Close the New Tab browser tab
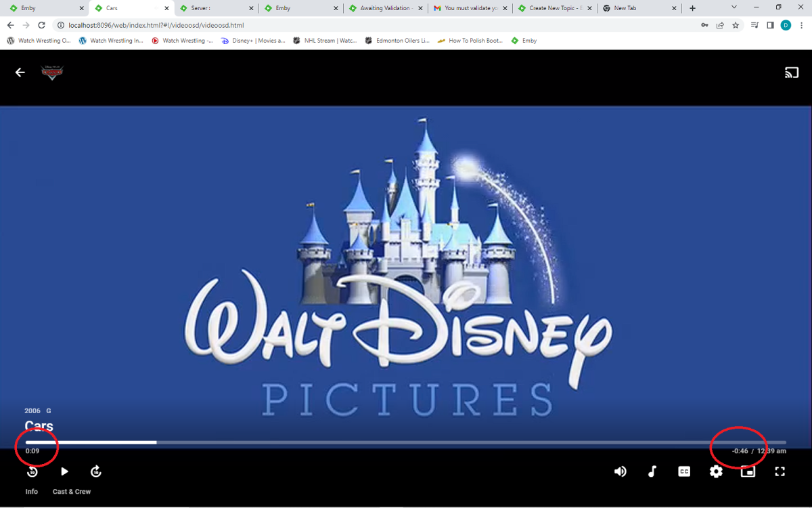The width and height of the screenshot is (812, 508). [x=674, y=8]
